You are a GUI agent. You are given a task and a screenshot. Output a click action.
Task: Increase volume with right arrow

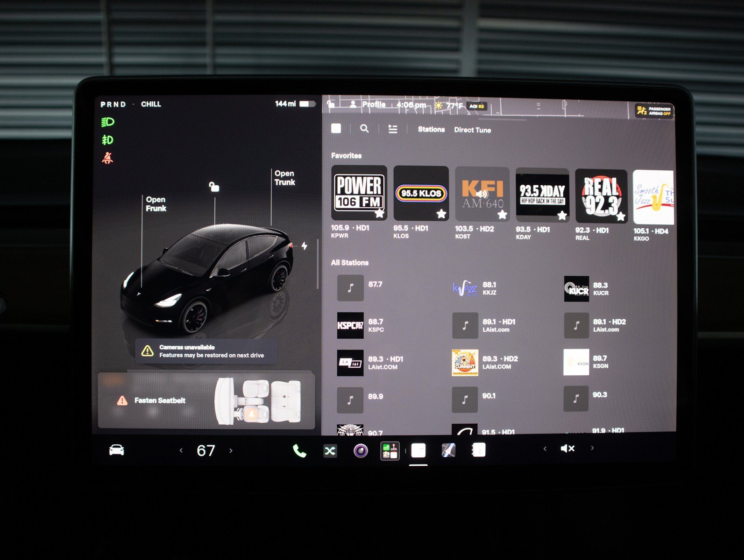click(x=593, y=448)
